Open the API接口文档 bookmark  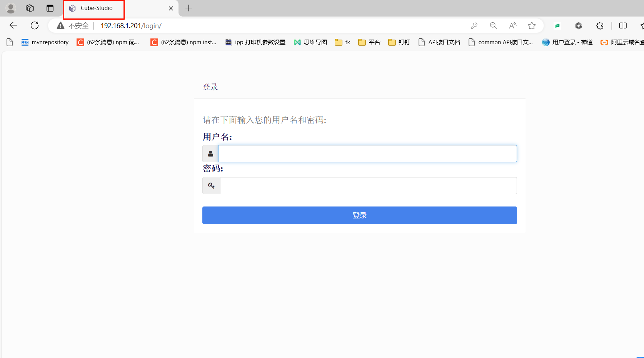pyautogui.click(x=439, y=42)
